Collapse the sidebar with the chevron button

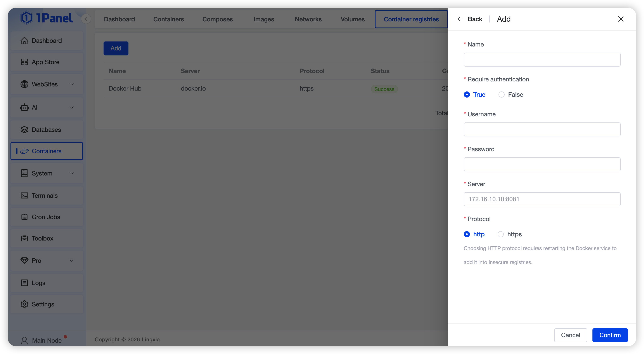click(x=86, y=19)
